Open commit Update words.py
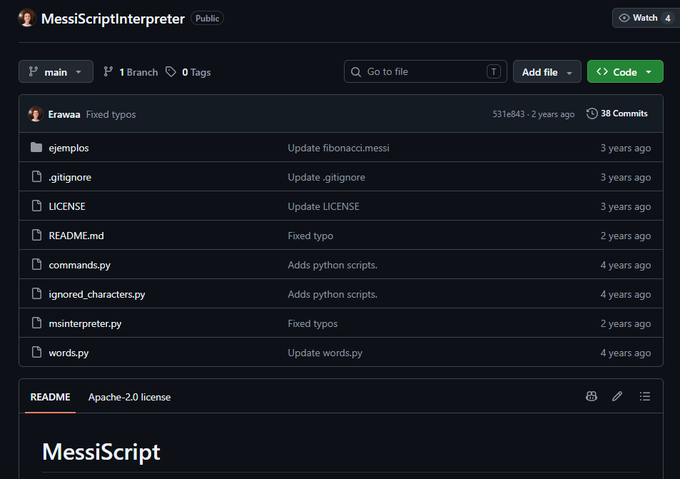This screenshot has height=479, width=680. (x=325, y=353)
